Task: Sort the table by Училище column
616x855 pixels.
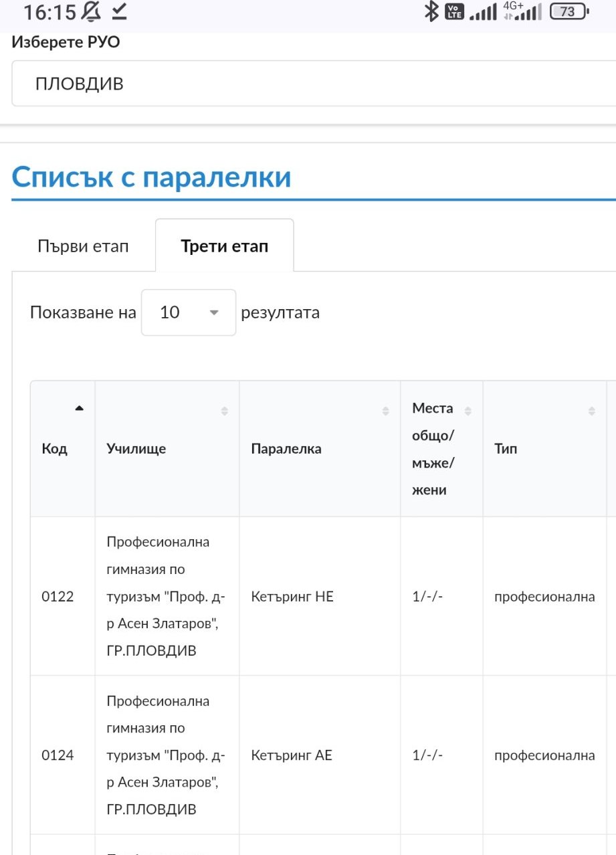Action: [x=225, y=411]
